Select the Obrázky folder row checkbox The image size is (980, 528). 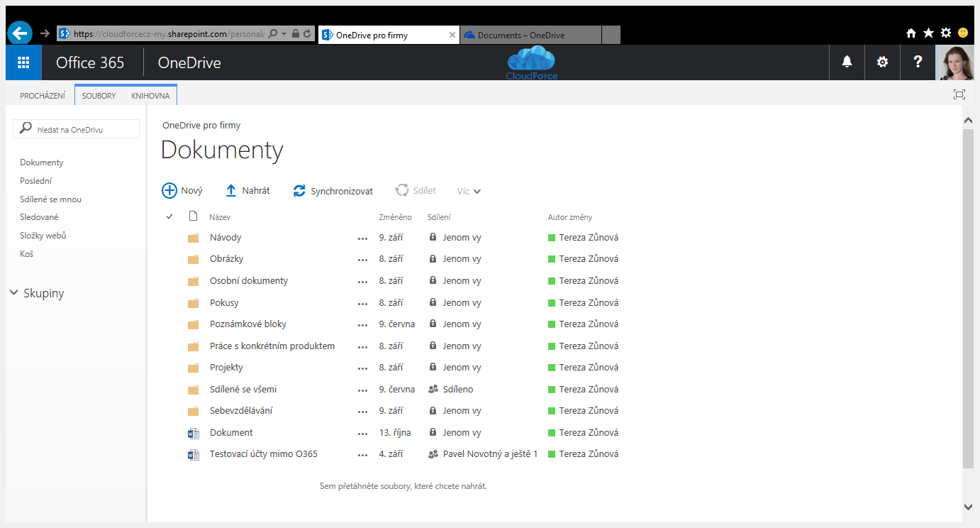(169, 258)
